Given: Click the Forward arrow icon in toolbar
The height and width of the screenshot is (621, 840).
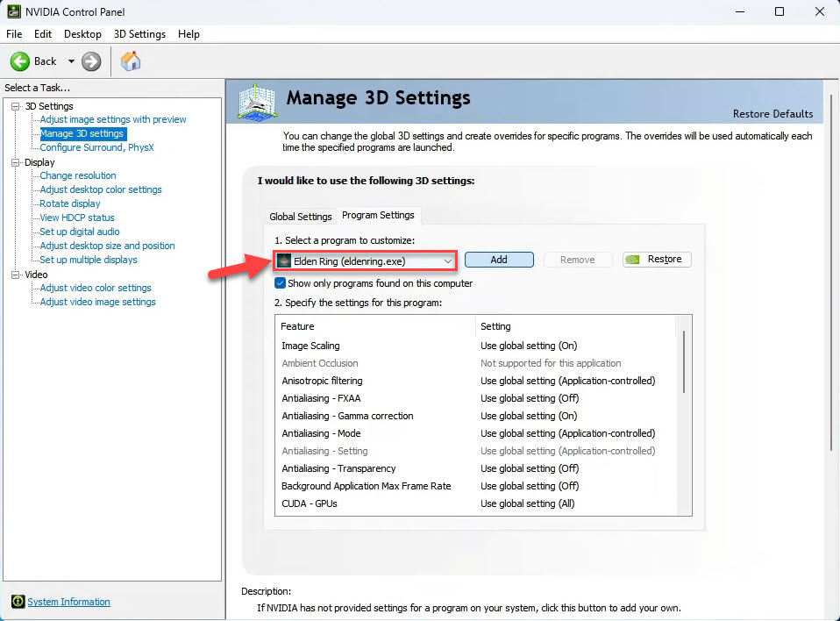Looking at the screenshot, I should [x=91, y=61].
